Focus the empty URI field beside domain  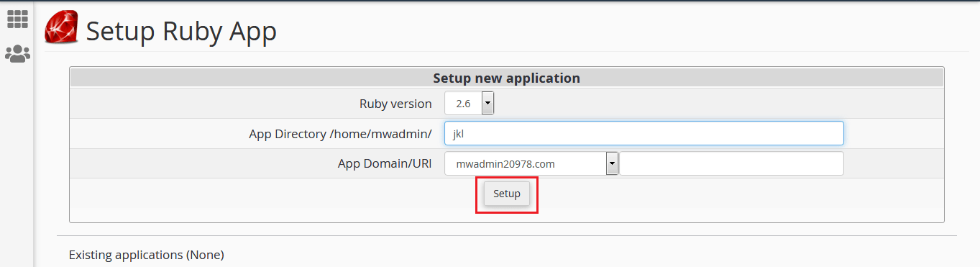point(731,163)
